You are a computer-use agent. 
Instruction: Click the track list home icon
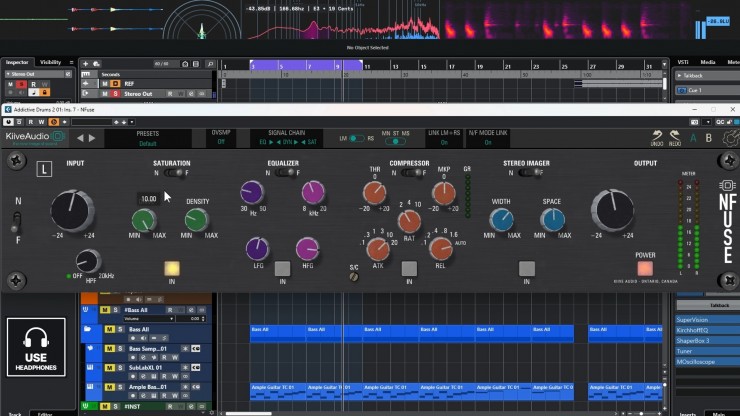185,64
